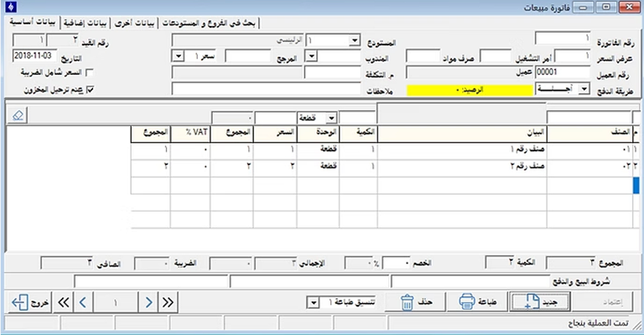Click the app logo icon in title bar
The image size is (644, 335).
[11, 7]
